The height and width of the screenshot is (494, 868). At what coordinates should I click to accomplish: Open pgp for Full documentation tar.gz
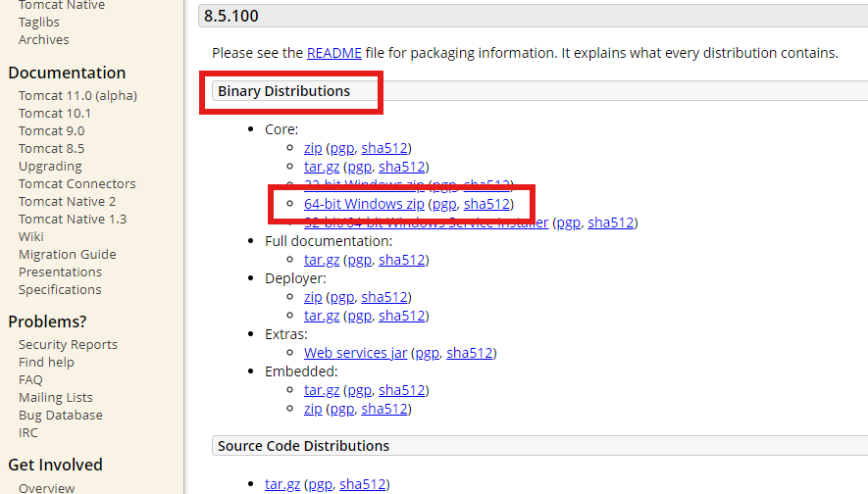[359, 260]
